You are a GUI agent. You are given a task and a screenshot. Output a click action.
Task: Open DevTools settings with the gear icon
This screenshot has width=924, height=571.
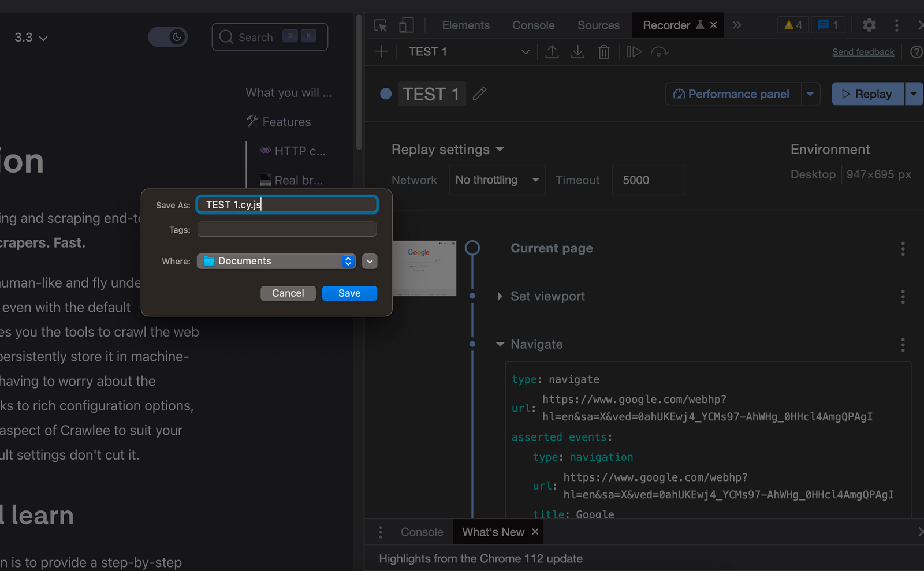pyautogui.click(x=869, y=25)
